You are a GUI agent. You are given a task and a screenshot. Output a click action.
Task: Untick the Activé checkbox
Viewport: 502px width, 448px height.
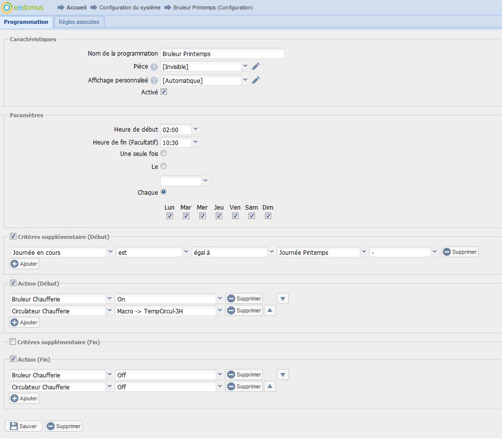(164, 92)
